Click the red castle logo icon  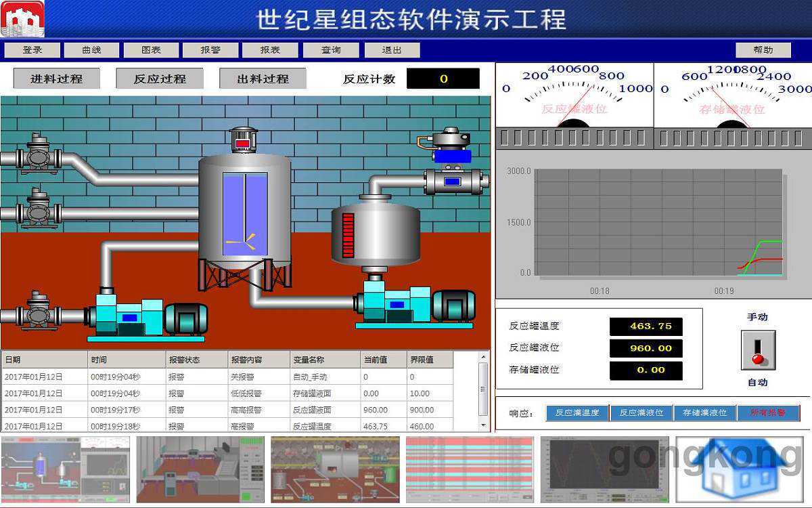point(22,19)
